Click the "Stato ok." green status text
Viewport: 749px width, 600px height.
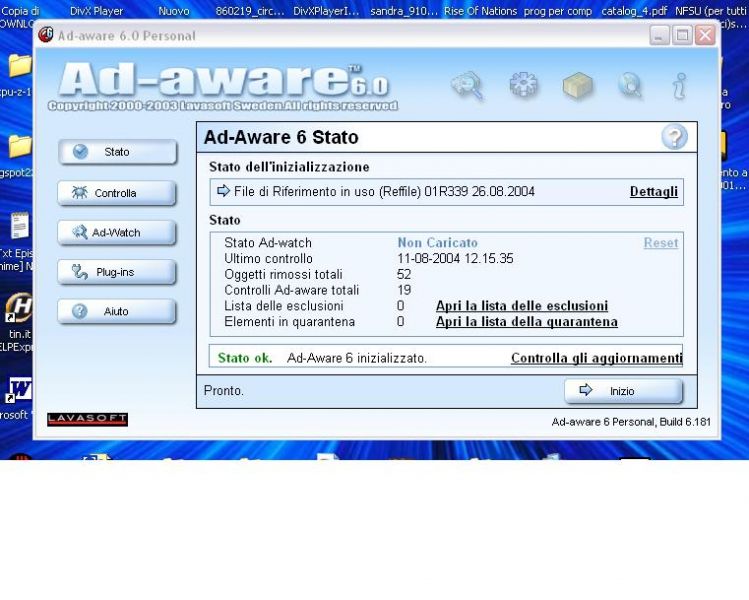tap(245, 358)
